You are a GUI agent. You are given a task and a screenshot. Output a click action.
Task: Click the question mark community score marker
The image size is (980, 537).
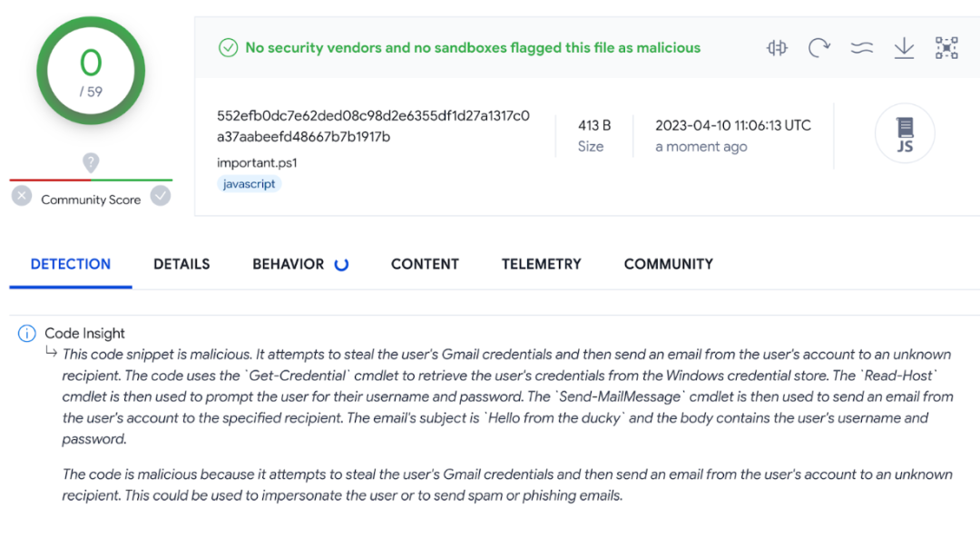click(x=91, y=163)
